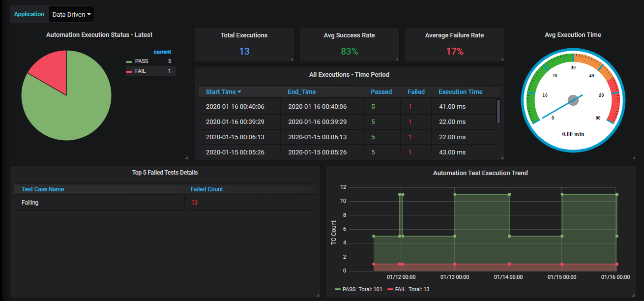Sort table by Start Time column
Screen dimensions: 644x301
click(x=223, y=91)
